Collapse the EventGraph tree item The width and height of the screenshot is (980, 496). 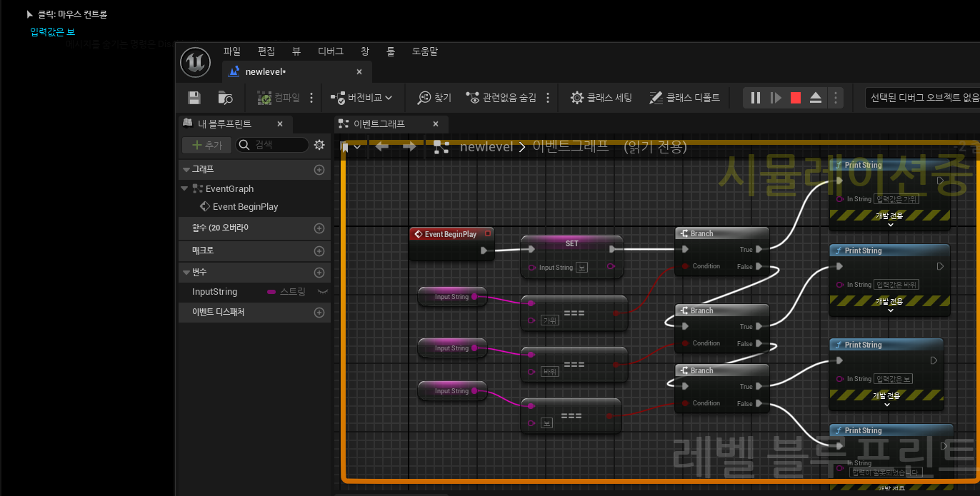(185, 189)
